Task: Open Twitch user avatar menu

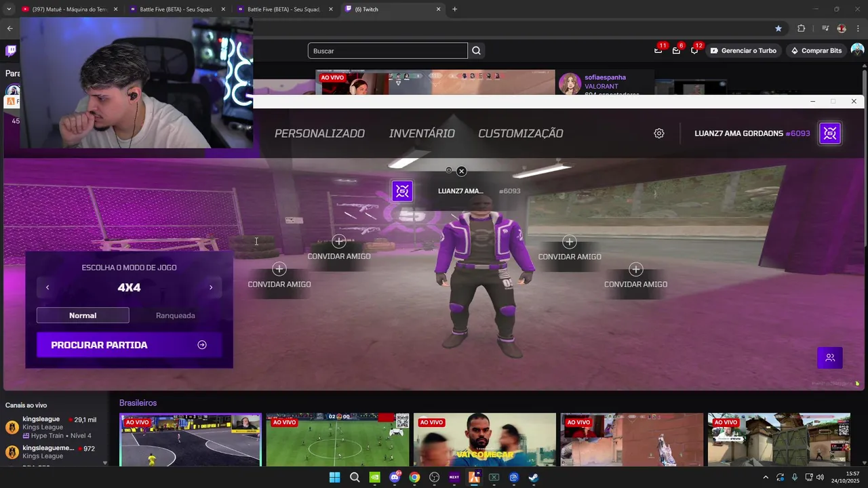Action: (857, 50)
